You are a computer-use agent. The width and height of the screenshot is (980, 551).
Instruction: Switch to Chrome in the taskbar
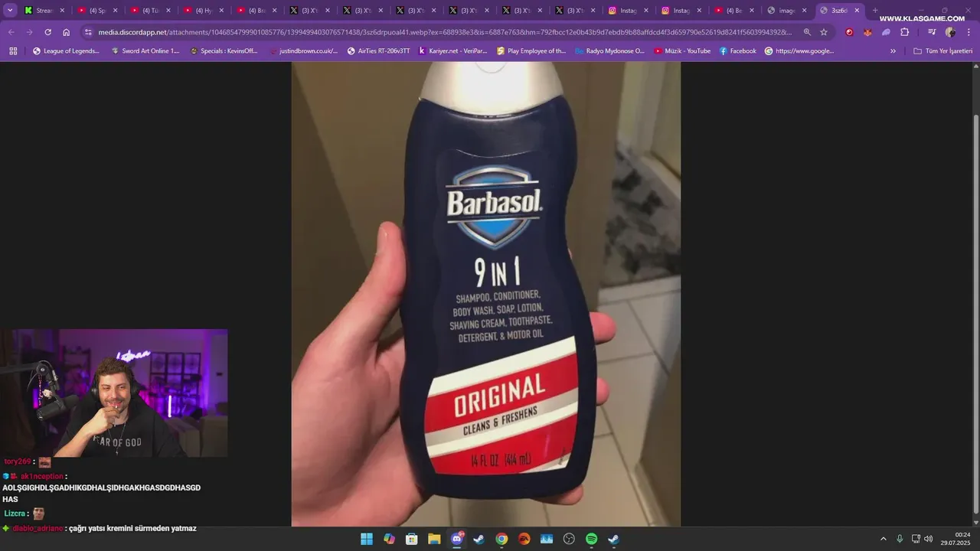pyautogui.click(x=501, y=539)
